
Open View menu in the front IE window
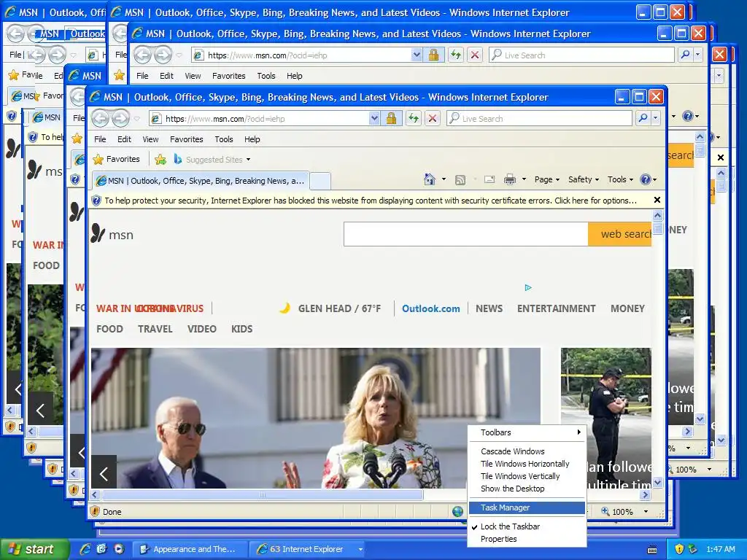click(x=150, y=139)
